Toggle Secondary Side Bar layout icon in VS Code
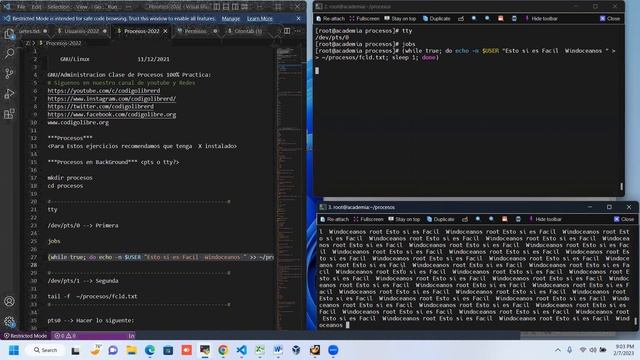This screenshot has height=360, width=640. 236,7
